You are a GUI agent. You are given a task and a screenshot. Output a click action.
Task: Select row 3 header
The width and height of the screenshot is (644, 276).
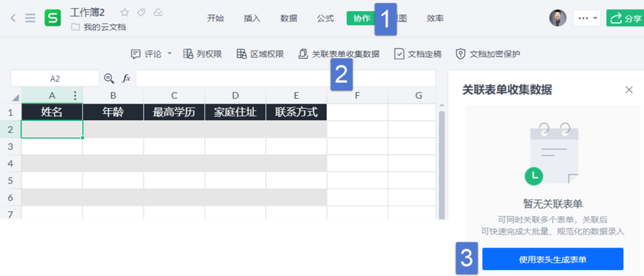11,146
